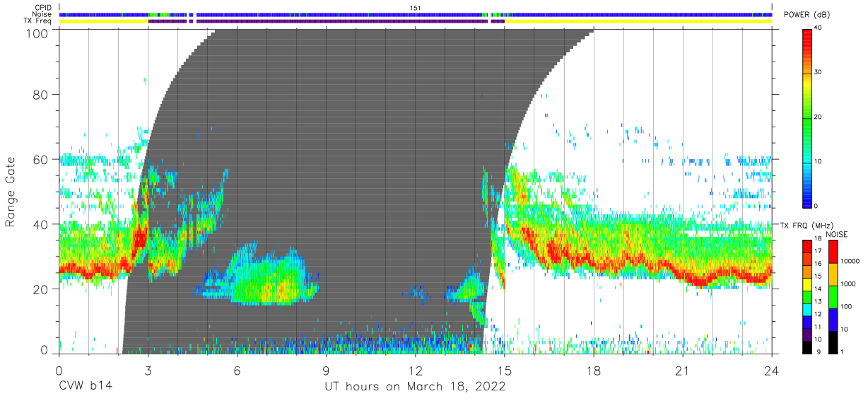The height and width of the screenshot is (401, 868).
Task: Click the CPID value 151
Action: coord(416,8)
